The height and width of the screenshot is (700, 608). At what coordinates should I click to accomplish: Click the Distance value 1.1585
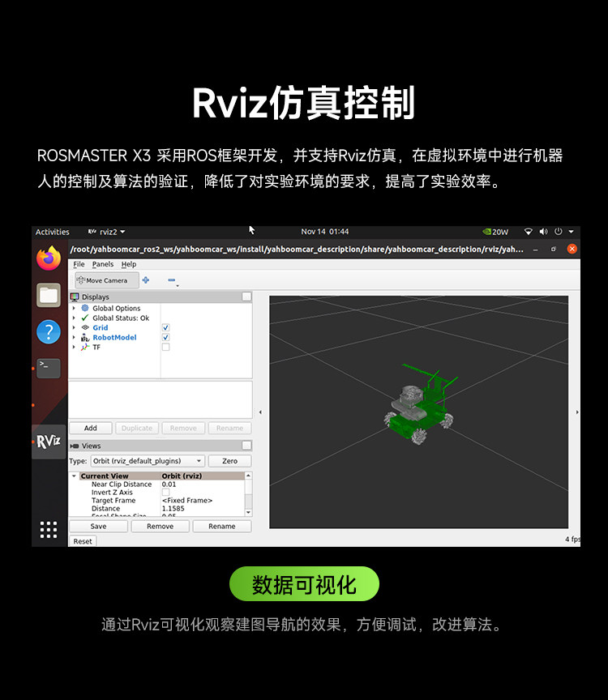173,509
